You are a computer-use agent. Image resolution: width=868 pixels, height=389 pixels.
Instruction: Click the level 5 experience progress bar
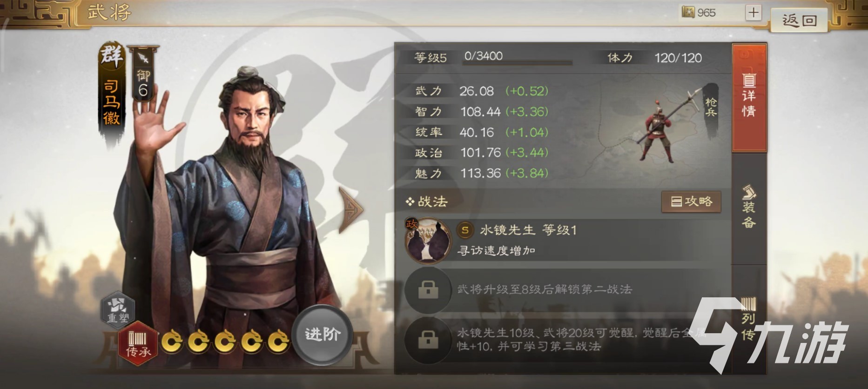tap(517, 62)
